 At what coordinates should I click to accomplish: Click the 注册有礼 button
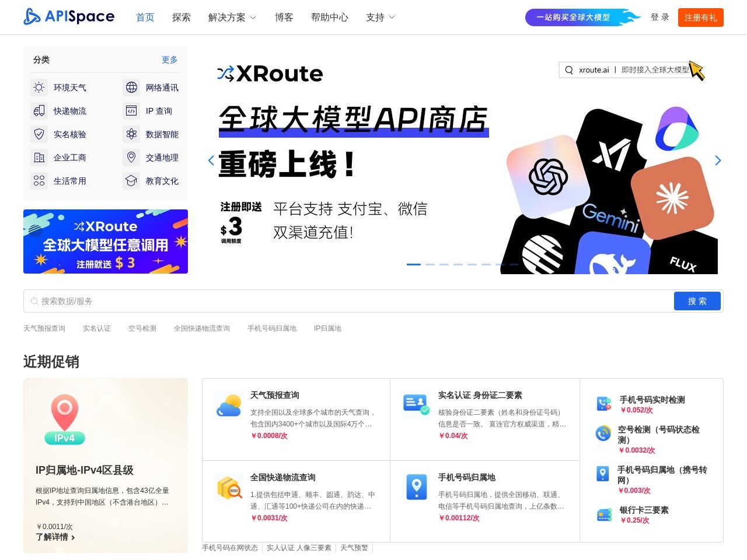point(700,17)
